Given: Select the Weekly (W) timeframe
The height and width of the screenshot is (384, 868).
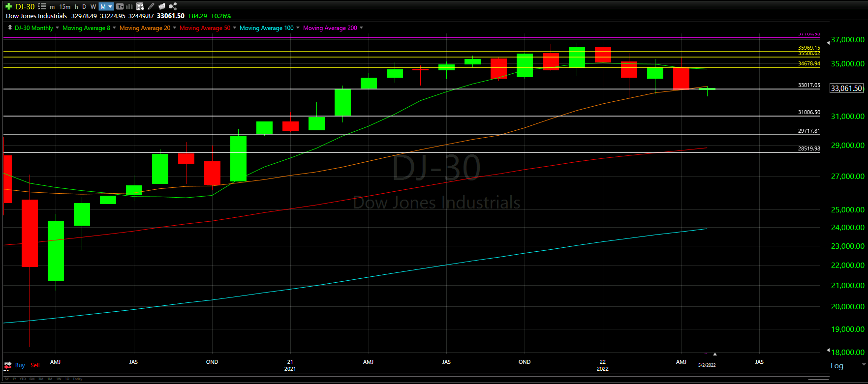Looking at the screenshot, I should tap(93, 7).
